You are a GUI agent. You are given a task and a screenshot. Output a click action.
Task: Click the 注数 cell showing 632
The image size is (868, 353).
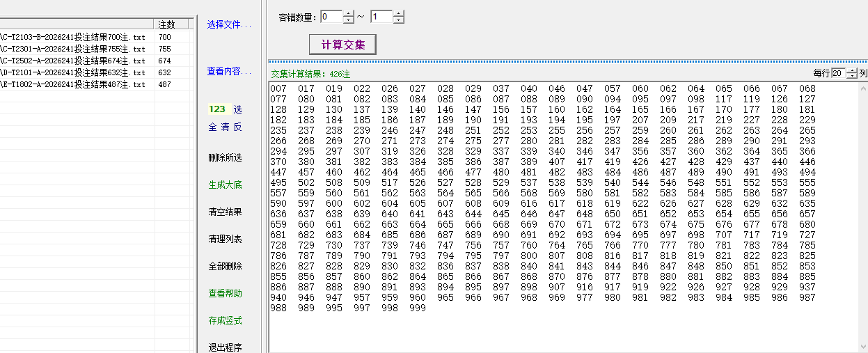point(164,72)
